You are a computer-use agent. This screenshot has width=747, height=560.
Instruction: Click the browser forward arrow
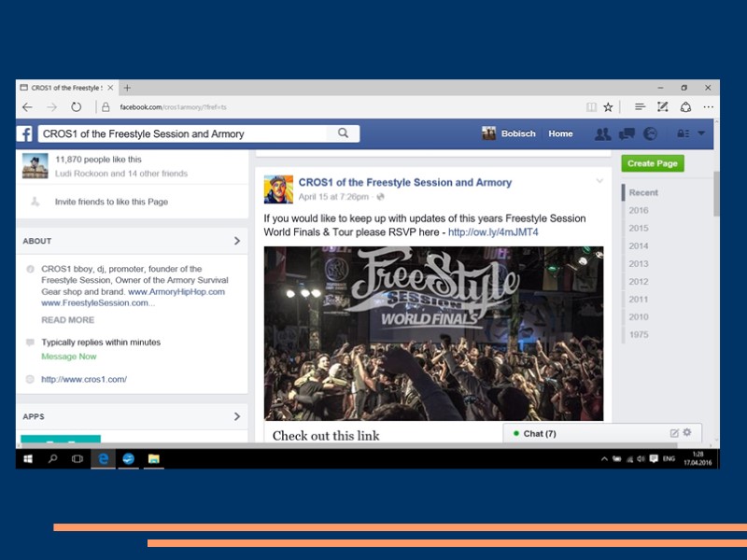tap(52, 107)
